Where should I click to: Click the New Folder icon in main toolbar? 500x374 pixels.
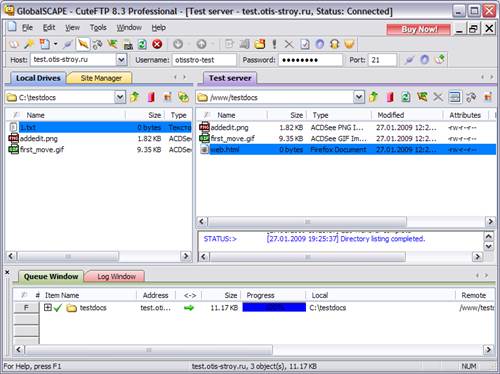pos(260,44)
